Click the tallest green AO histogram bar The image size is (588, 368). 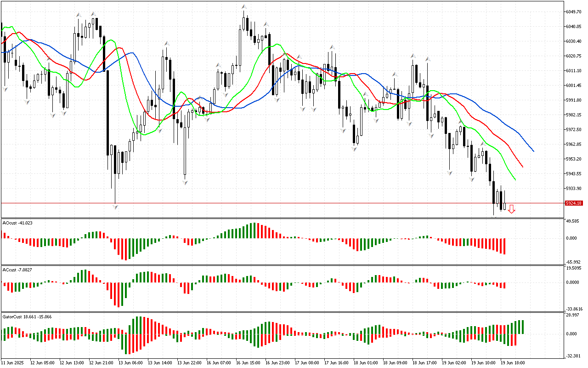point(252,230)
